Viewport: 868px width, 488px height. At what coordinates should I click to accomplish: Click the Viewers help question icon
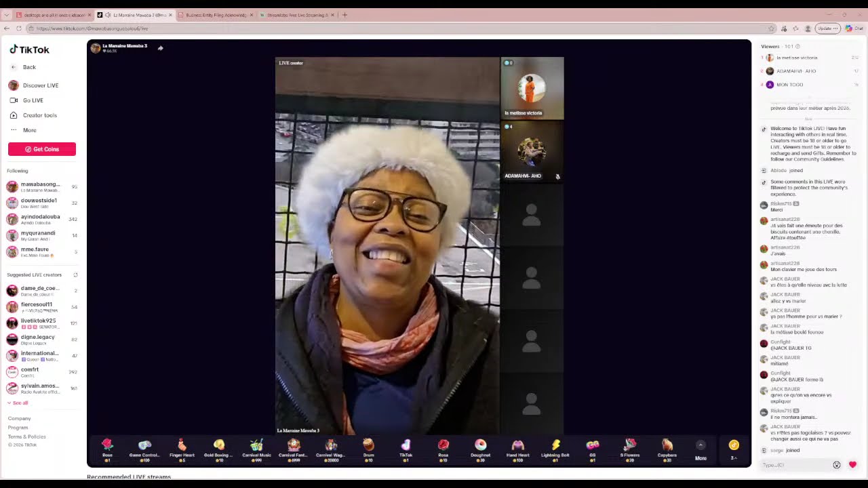pos(797,46)
